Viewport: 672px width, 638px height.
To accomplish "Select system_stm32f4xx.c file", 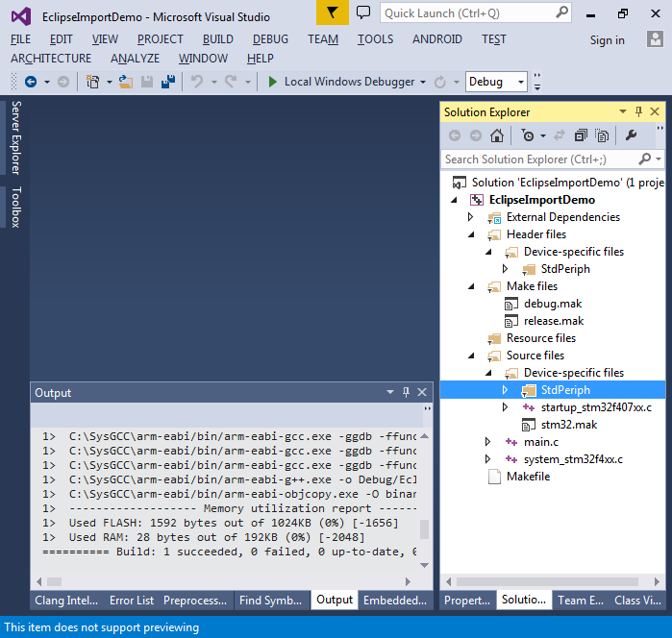I will click(573, 459).
